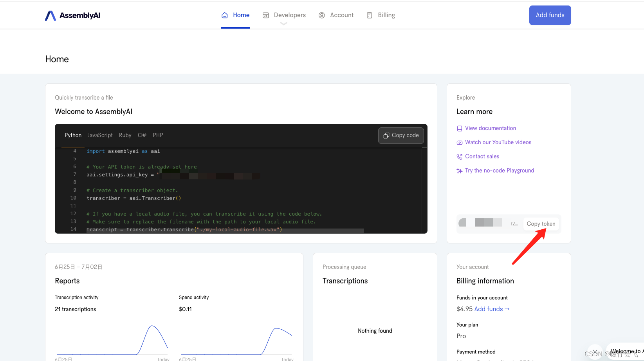Open the Home navigation tab
Viewport: 644px width, 361px height.
tap(235, 15)
